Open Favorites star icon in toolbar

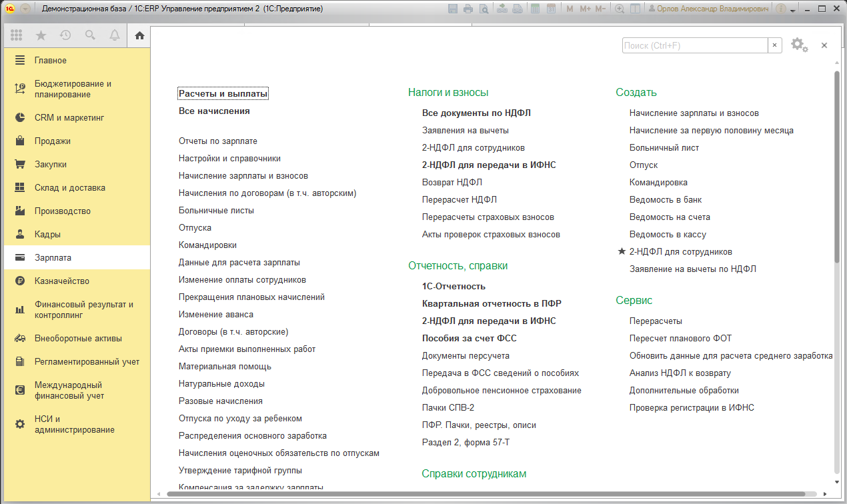[41, 35]
